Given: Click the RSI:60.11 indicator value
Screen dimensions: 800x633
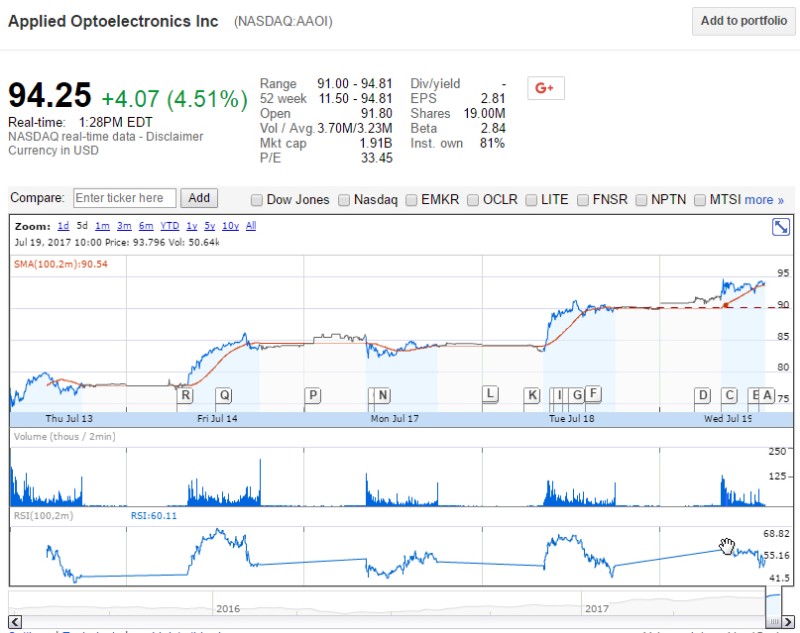Looking at the screenshot, I should coord(154,516).
